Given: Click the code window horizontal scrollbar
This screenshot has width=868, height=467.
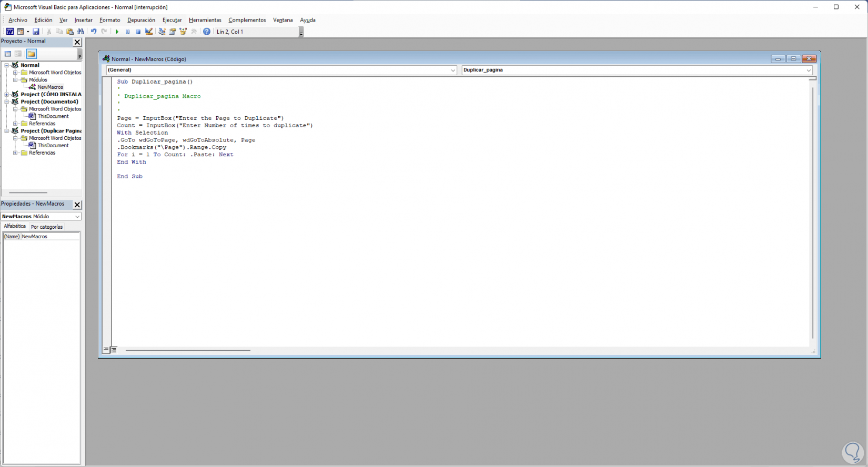Looking at the screenshot, I should pyautogui.click(x=188, y=350).
